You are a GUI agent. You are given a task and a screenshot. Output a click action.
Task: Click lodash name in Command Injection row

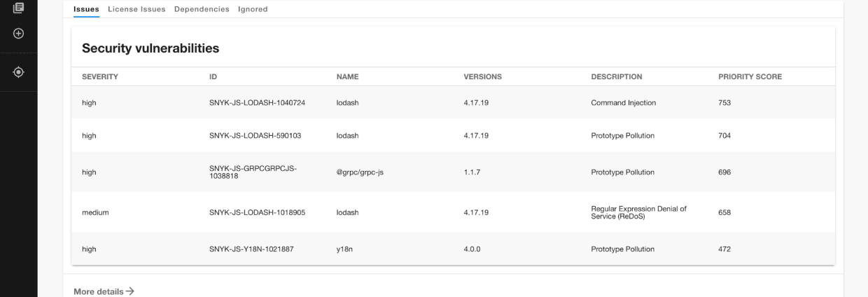click(x=347, y=102)
